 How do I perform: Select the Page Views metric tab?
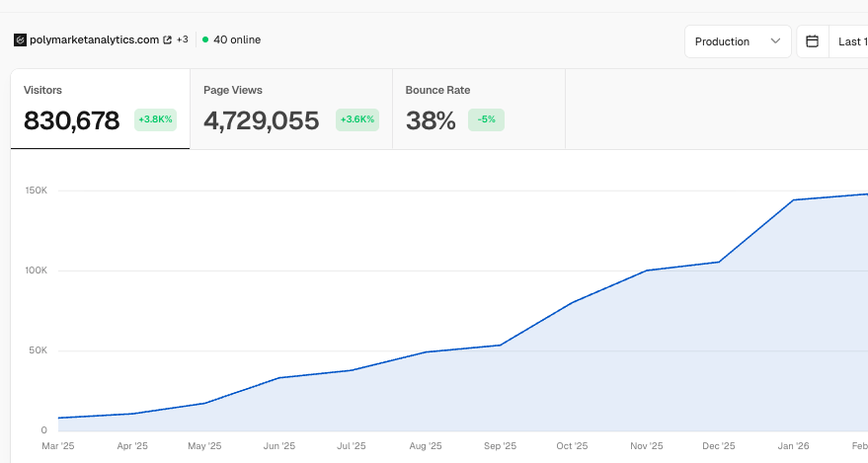tap(291, 109)
